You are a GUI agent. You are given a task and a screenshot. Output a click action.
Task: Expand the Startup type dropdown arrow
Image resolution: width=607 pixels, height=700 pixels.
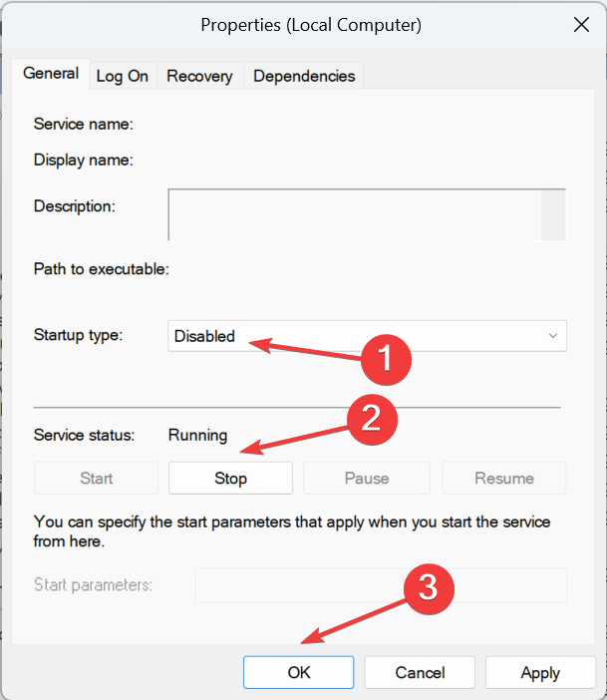552,336
